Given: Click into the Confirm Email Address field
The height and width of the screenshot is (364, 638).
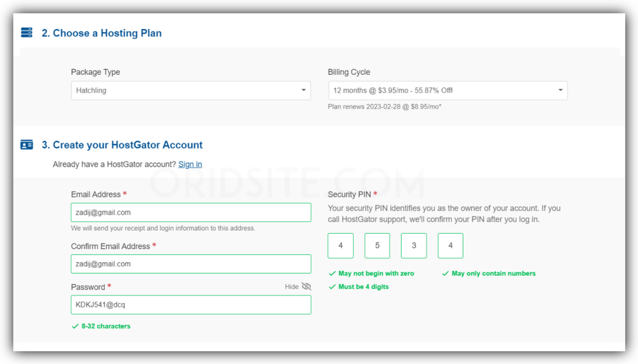Looking at the screenshot, I should [x=191, y=264].
